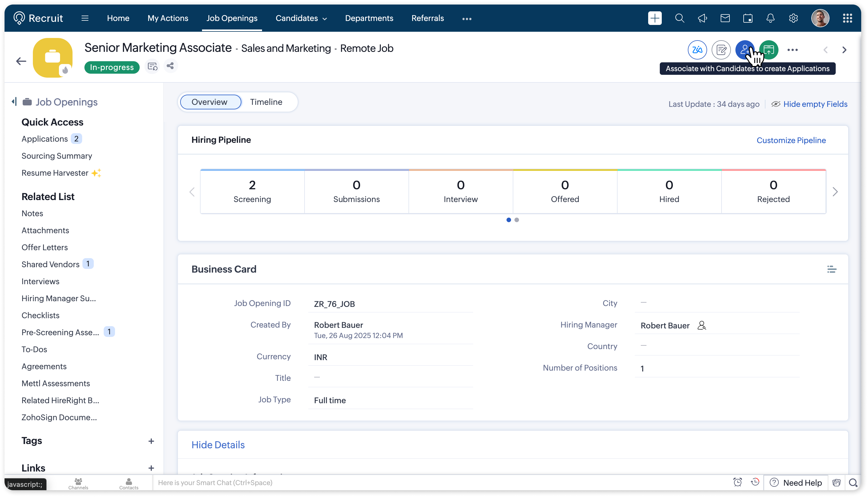Open the Business Card options menu icon
Screen dimensions: 868x497
pos(831,269)
